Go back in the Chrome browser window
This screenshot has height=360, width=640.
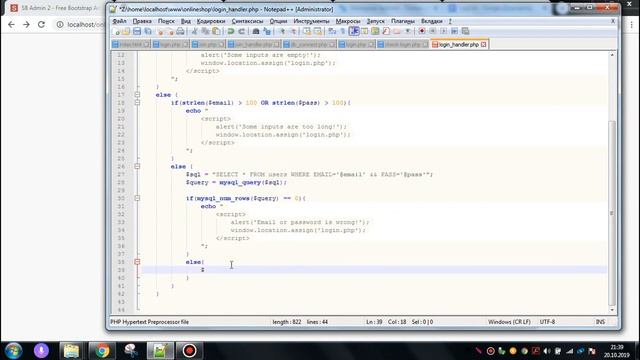[x=11, y=24]
